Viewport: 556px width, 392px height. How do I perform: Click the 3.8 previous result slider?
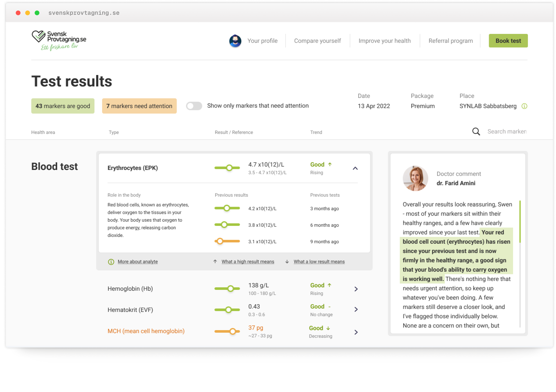pos(227,225)
